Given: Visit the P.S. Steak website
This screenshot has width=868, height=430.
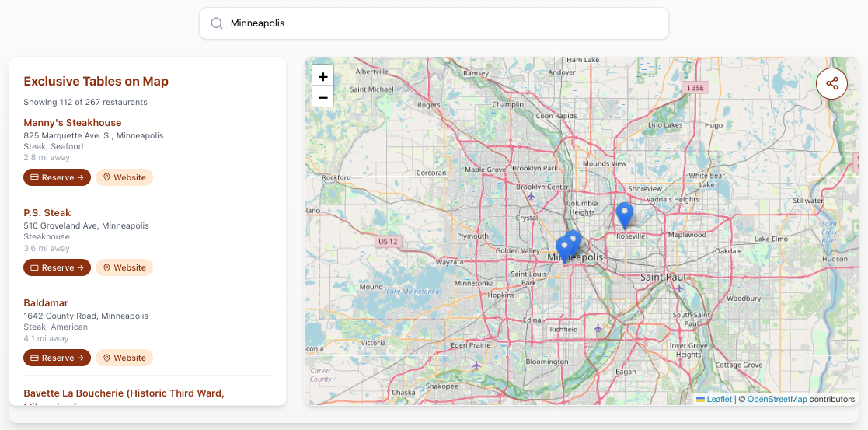Looking at the screenshot, I should 124,267.
